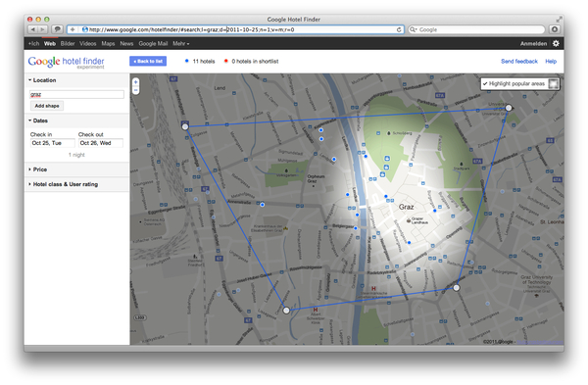Image resolution: width=588 pixels, height=385 pixels.
Task: Click the browser forward arrow button
Action: click(43, 29)
